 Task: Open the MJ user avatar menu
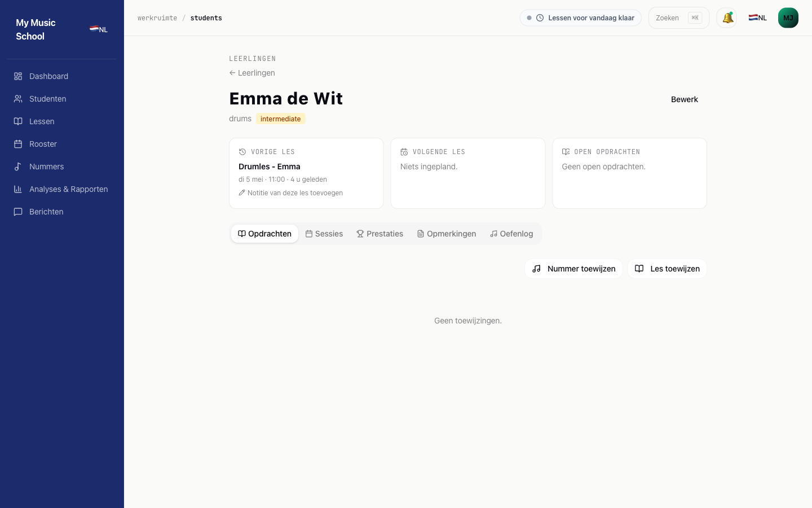pos(788,18)
